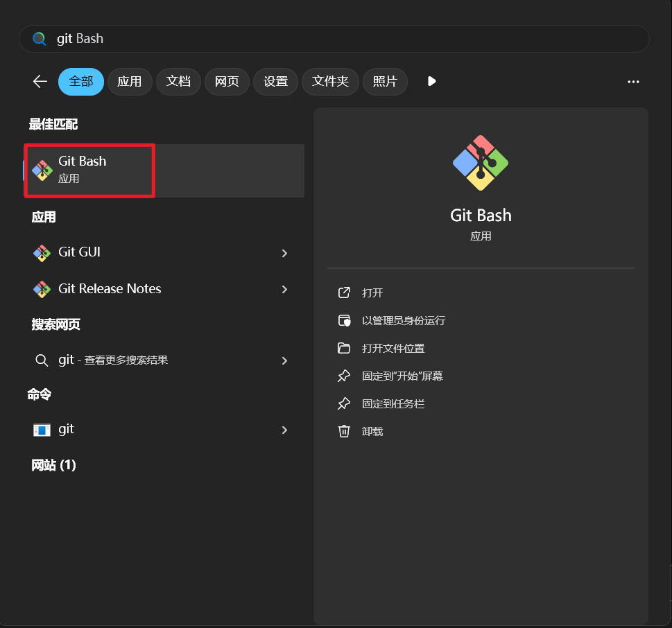
Task: Click the run as administrator shield icon
Action: click(x=344, y=320)
